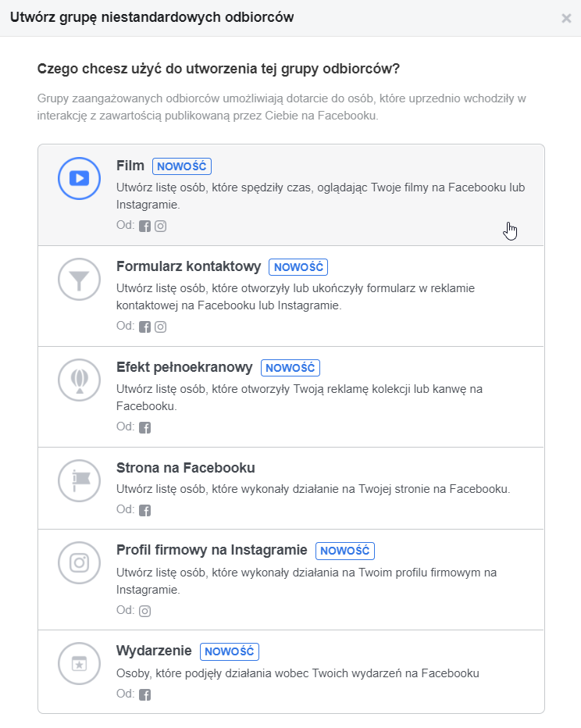Click Instagram source icon under Profil firmowy
This screenshot has width=581, height=728.
144,611
